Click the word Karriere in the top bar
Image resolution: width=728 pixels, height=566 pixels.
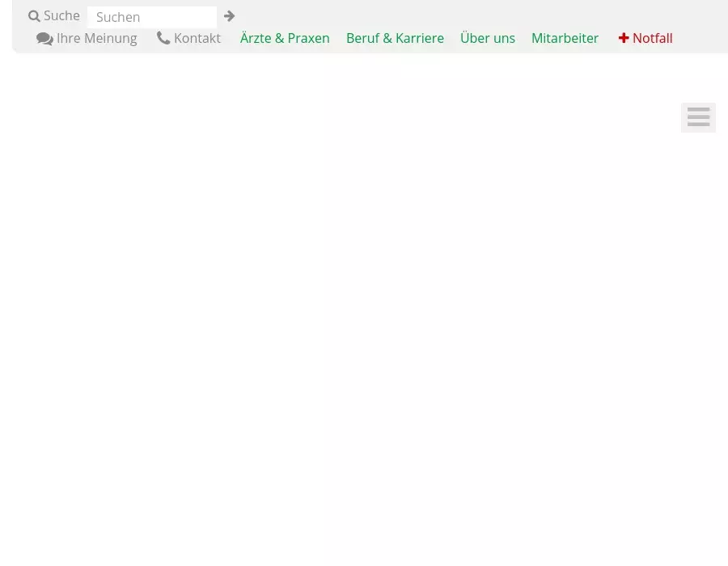point(420,38)
